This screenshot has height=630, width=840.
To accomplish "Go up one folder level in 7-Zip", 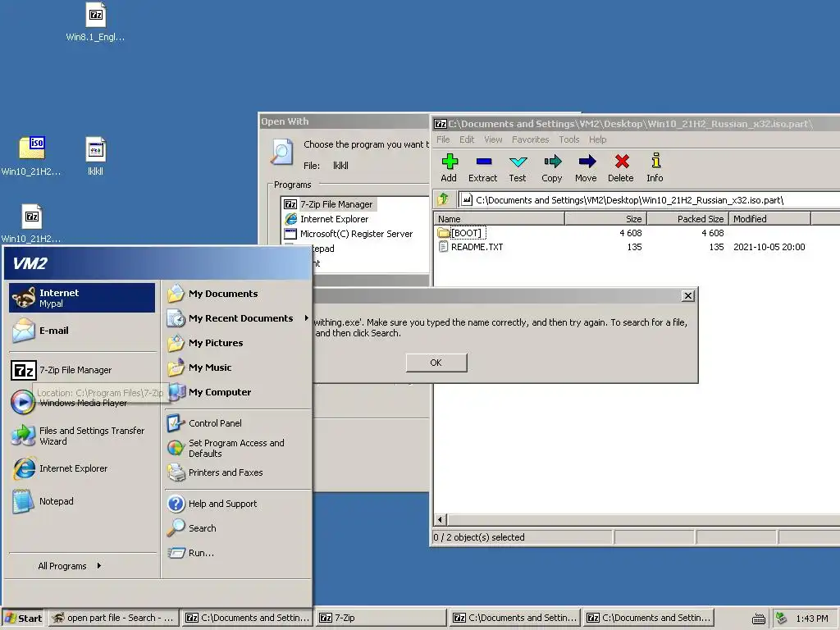I will [x=444, y=200].
